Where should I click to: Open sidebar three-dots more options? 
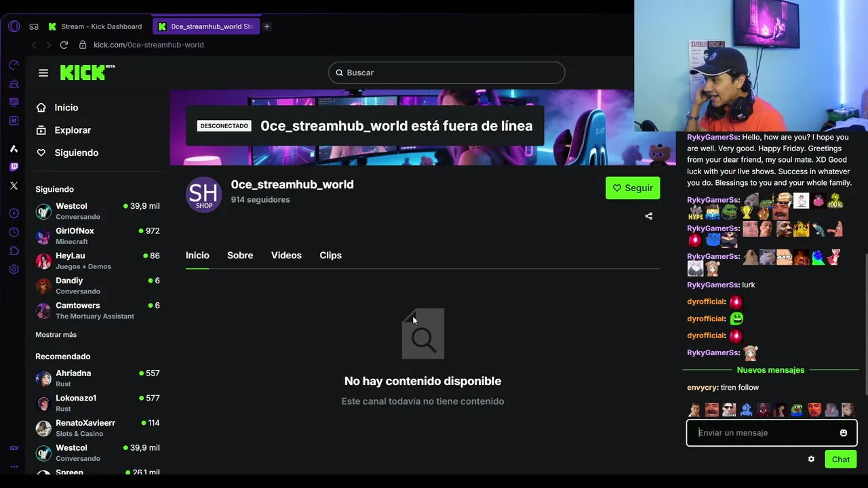[14, 466]
